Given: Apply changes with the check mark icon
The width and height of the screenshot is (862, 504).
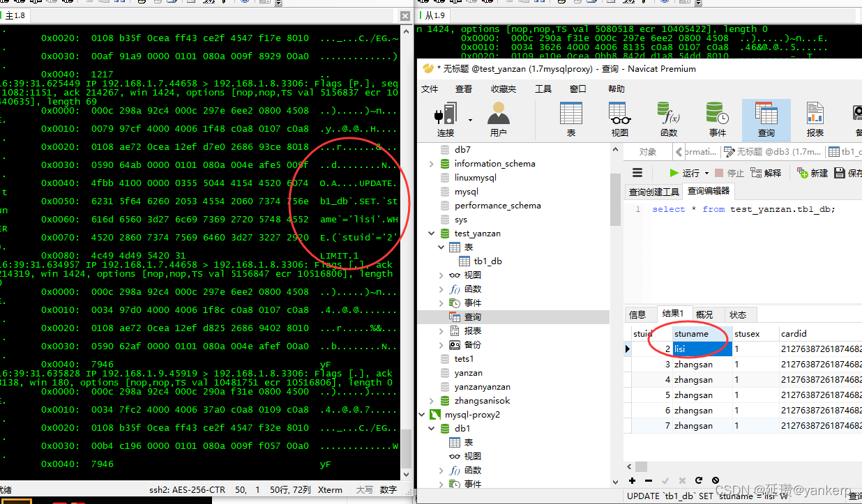Looking at the screenshot, I should coord(665,480).
